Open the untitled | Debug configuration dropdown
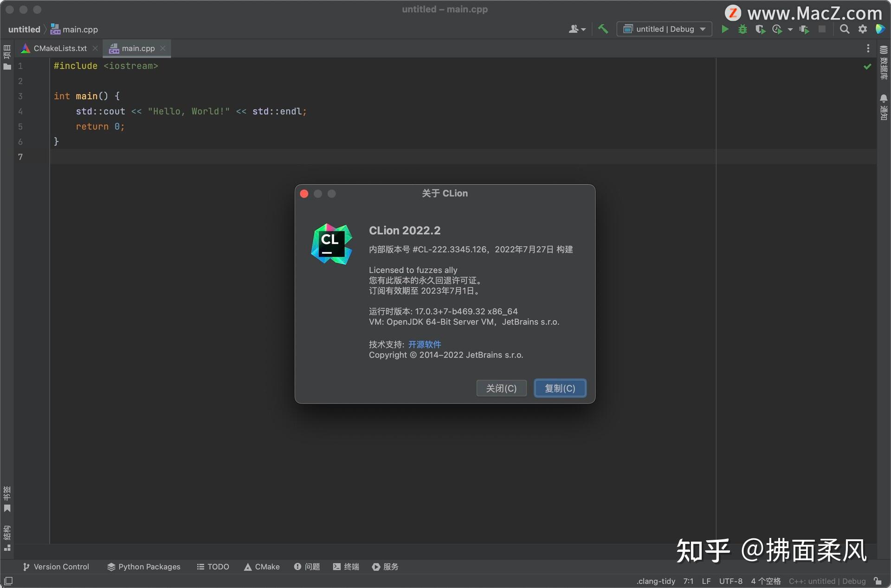The height and width of the screenshot is (588, 891). click(x=664, y=29)
